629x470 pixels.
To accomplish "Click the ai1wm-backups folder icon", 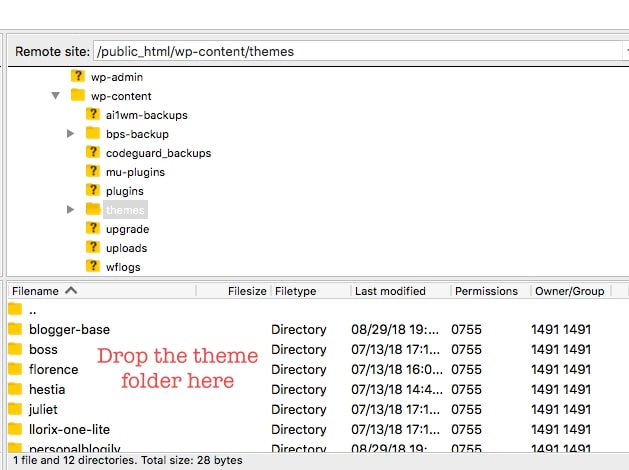I will pos(93,115).
